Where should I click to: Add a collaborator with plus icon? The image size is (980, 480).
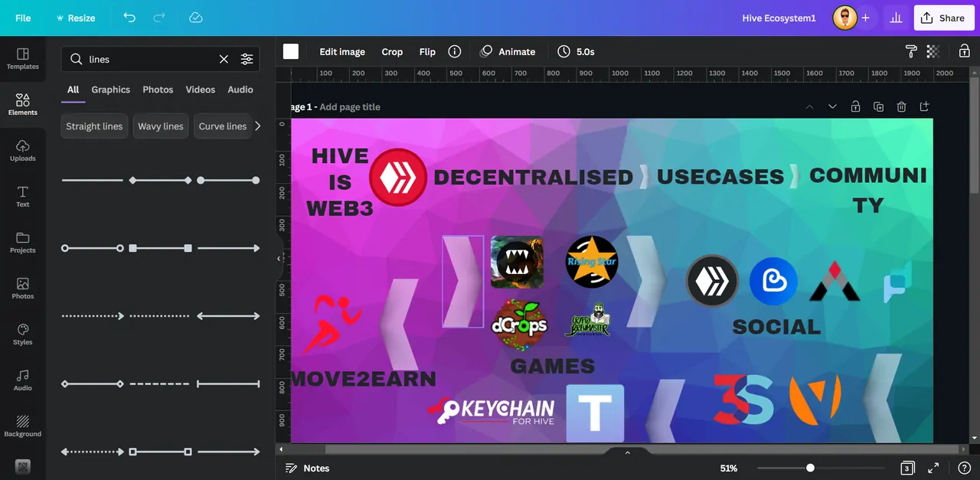tap(865, 18)
